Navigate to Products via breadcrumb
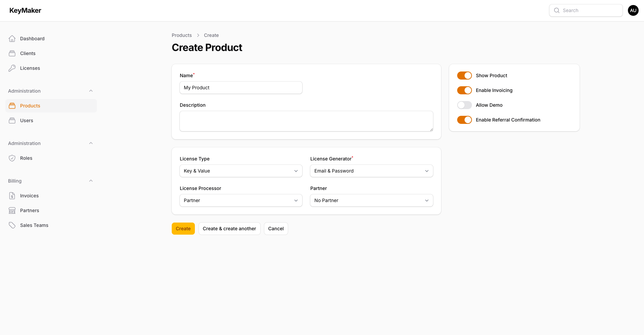 click(181, 35)
